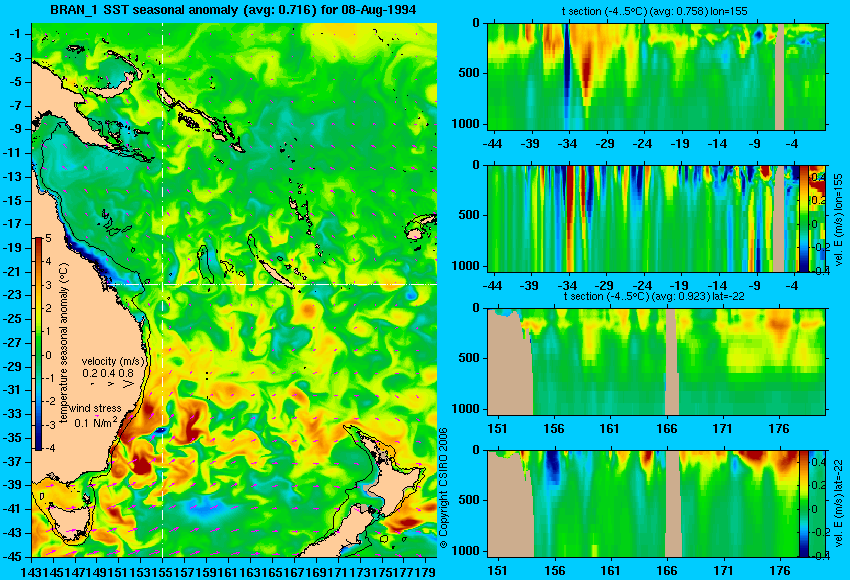Click the -23 latitude tick on main map
Viewport: 850px width, 580px height.
click(14, 295)
